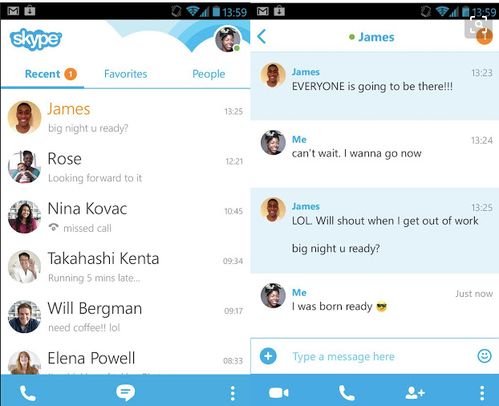Image resolution: width=499 pixels, height=406 pixels.
Task: Tap the plus attach button in chat
Action: (x=268, y=356)
